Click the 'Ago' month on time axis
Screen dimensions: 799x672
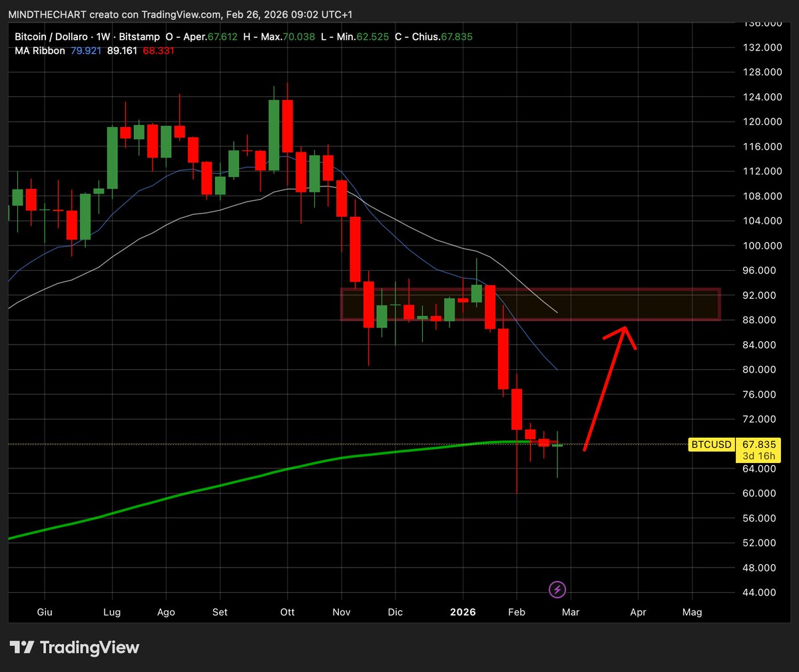pyautogui.click(x=166, y=612)
